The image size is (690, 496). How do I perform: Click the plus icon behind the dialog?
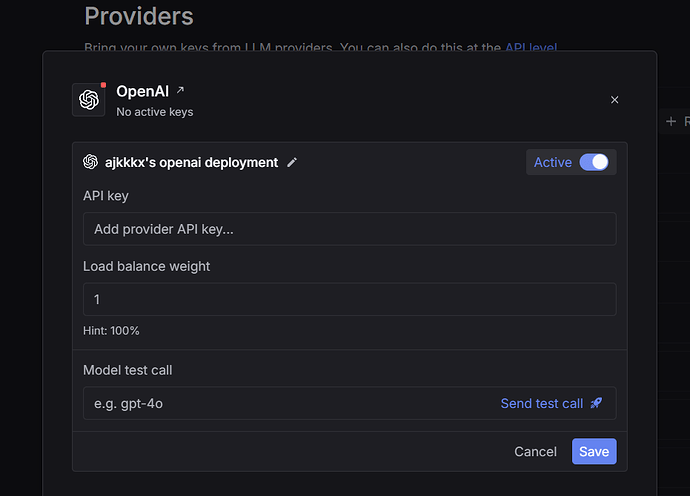click(x=671, y=121)
